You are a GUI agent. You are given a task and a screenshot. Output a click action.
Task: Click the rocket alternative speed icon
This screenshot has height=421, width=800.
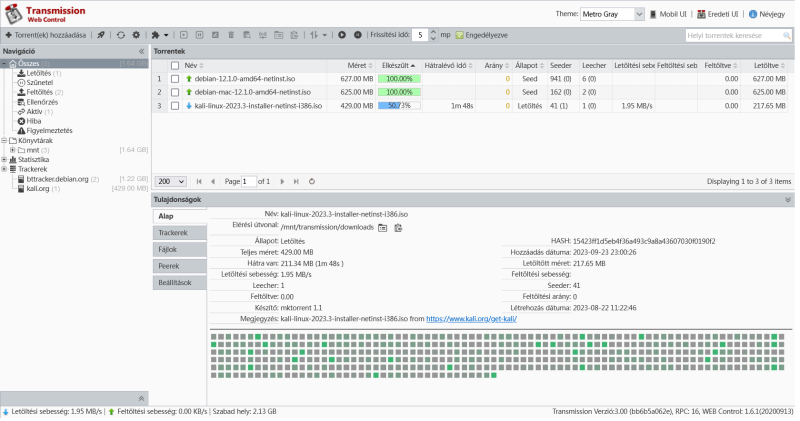[x=101, y=35]
